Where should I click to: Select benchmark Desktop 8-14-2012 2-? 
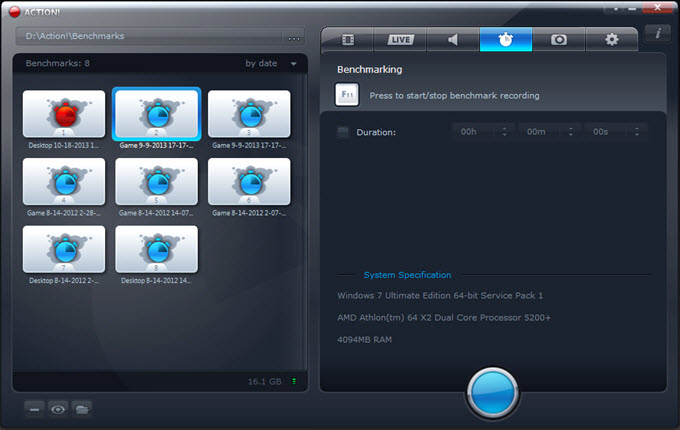pos(64,249)
